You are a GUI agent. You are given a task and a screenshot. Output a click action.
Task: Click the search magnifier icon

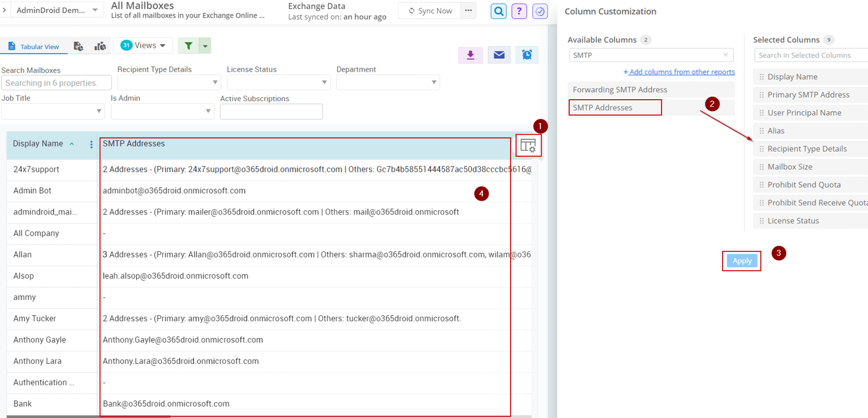tap(498, 11)
